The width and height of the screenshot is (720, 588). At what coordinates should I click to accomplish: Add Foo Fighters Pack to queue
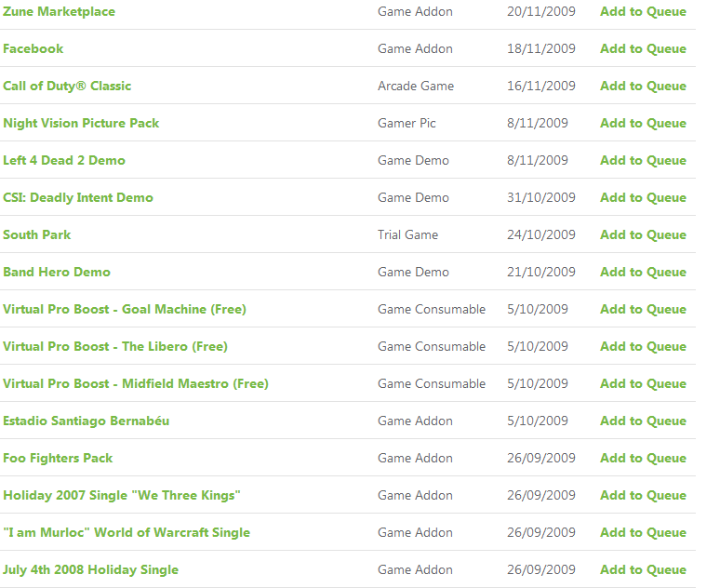(x=643, y=458)
